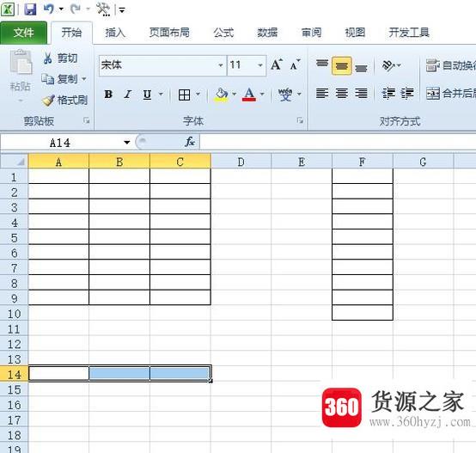Click the Excel application icon

tap(8, 9)
